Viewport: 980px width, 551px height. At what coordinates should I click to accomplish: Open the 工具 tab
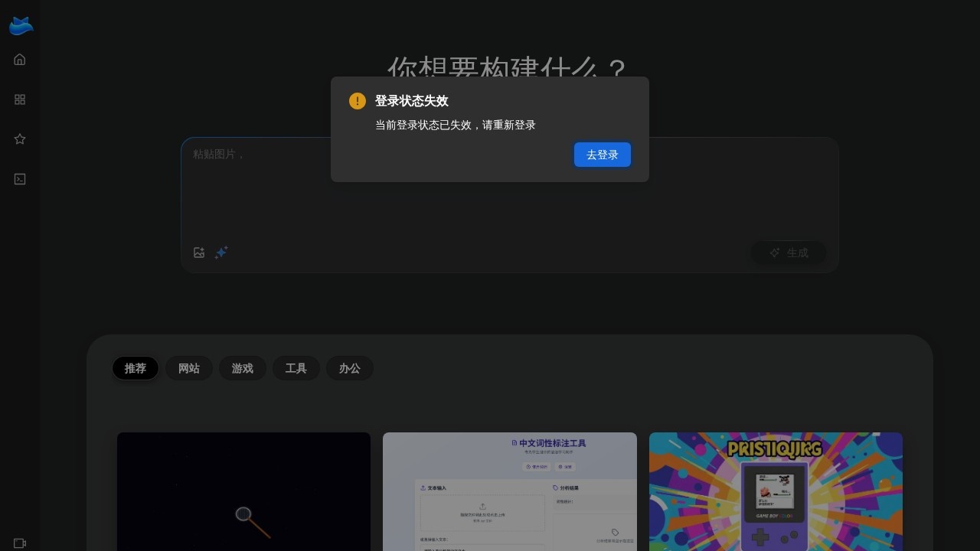pyautogui.click(x=296, y=368)
